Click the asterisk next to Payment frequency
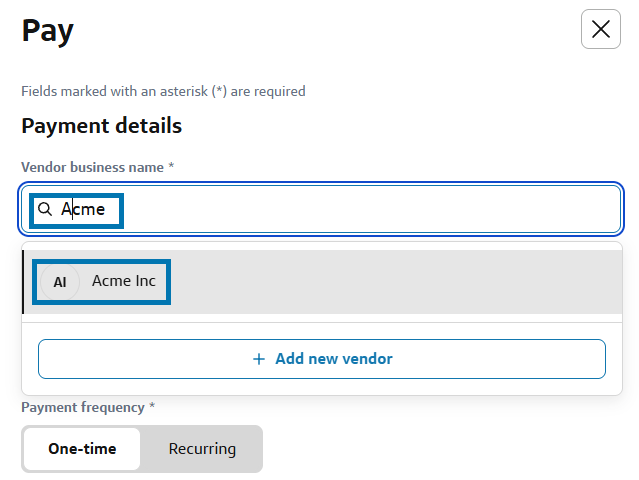This screenshot has width=639, height=480. [152, 405]
